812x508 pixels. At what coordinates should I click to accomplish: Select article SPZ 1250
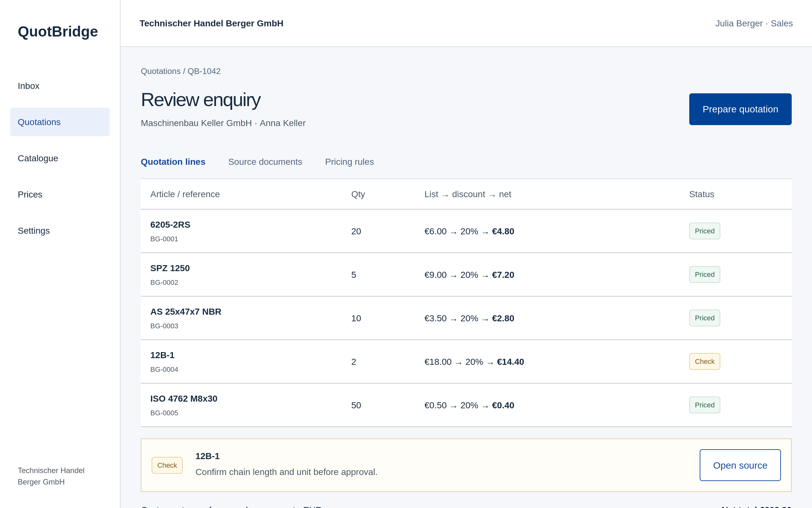pos(170,268)
